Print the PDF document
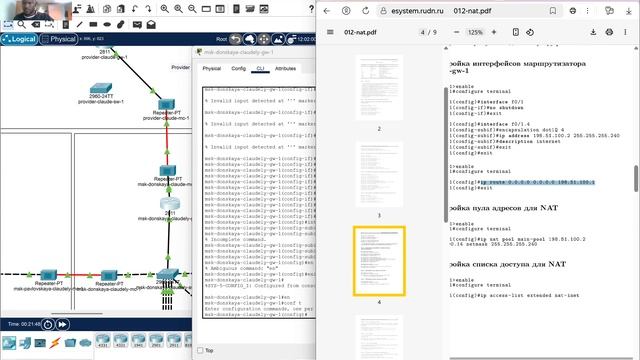Screen dimensions: 640x360 point(609,32)
